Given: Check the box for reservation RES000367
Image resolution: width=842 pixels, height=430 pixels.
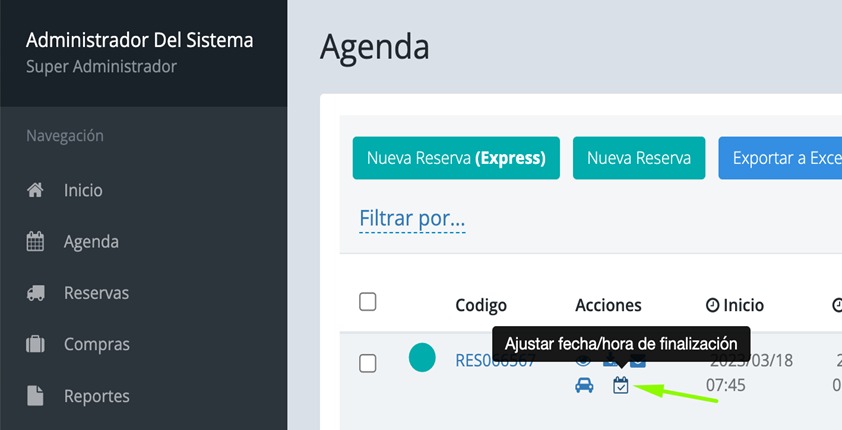Looking at the screenshot, I should pyautogui.click(x=367, y=363).
